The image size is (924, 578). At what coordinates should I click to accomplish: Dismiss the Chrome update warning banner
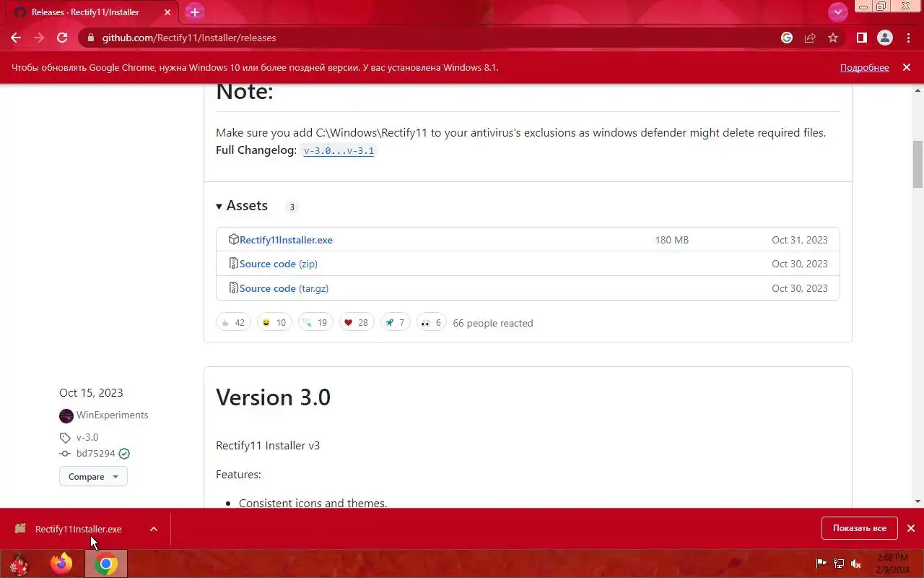pos(907,67)
